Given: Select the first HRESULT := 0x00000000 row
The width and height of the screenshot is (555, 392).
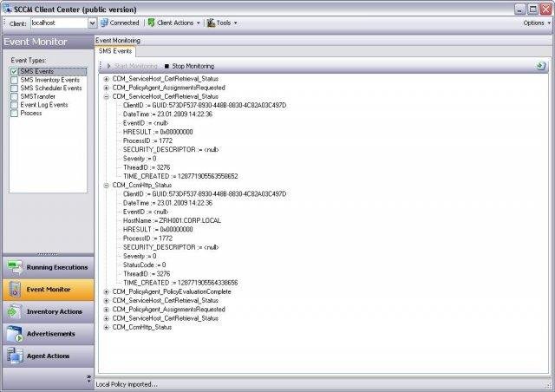Looking at the screenshot, I should click(x=158, y=132).
